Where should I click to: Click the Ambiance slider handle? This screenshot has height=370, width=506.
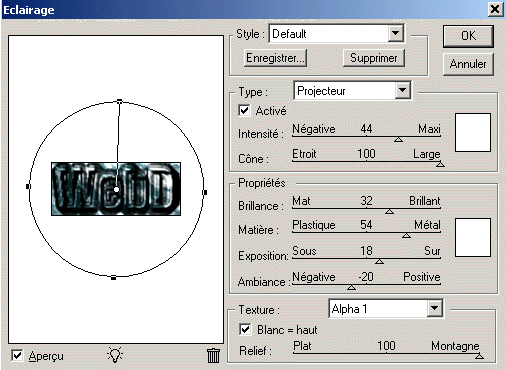[351, 287]
